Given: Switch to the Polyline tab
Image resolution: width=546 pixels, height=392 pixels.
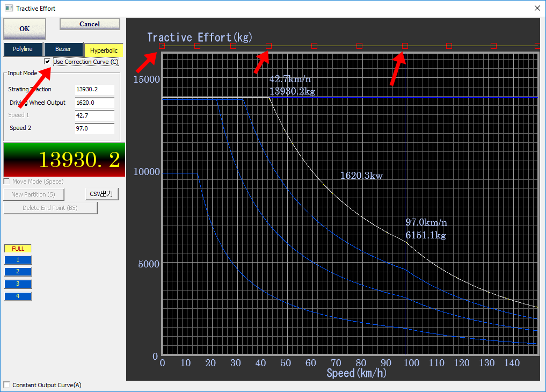Looking at the screenshot, I should pos(23,49).
